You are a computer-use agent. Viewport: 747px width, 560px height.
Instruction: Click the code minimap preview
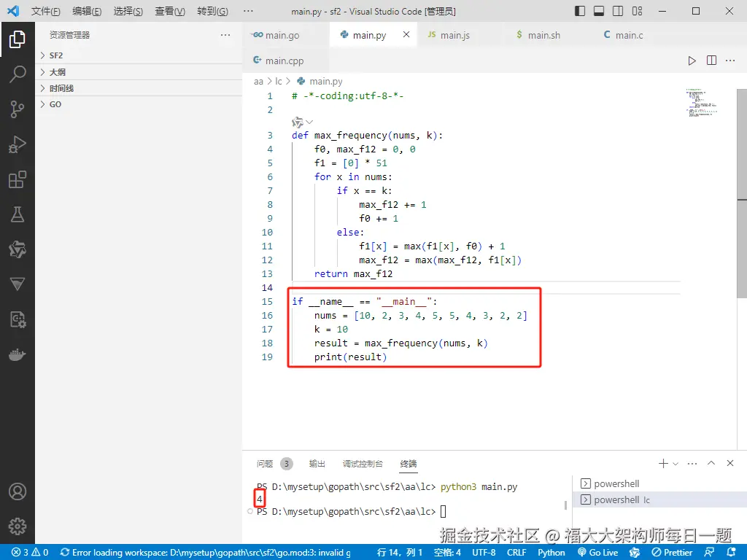point(701,102)
